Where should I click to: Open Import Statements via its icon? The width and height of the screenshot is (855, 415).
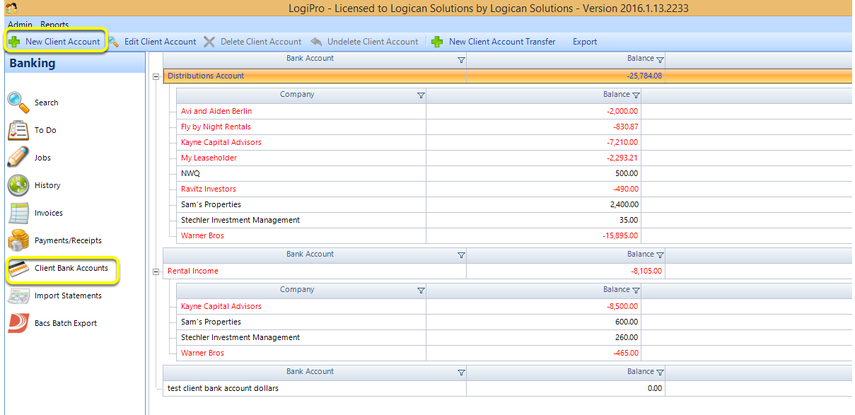19,296
